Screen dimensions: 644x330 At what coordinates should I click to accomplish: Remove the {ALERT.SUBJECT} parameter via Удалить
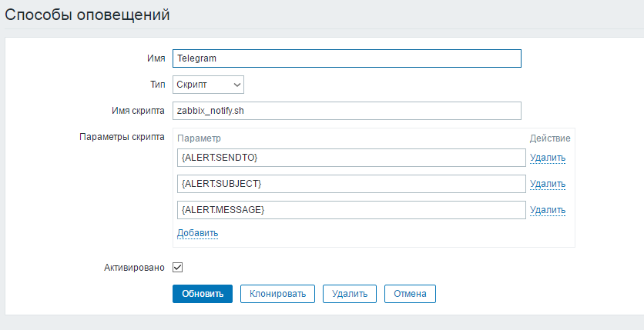coord(547,184)
